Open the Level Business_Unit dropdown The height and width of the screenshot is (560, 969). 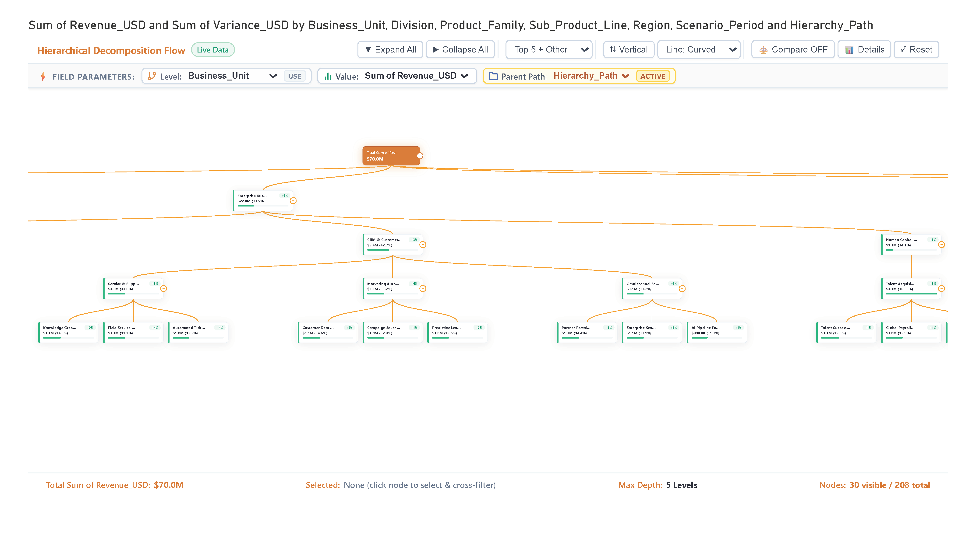[x=232, y=76]
